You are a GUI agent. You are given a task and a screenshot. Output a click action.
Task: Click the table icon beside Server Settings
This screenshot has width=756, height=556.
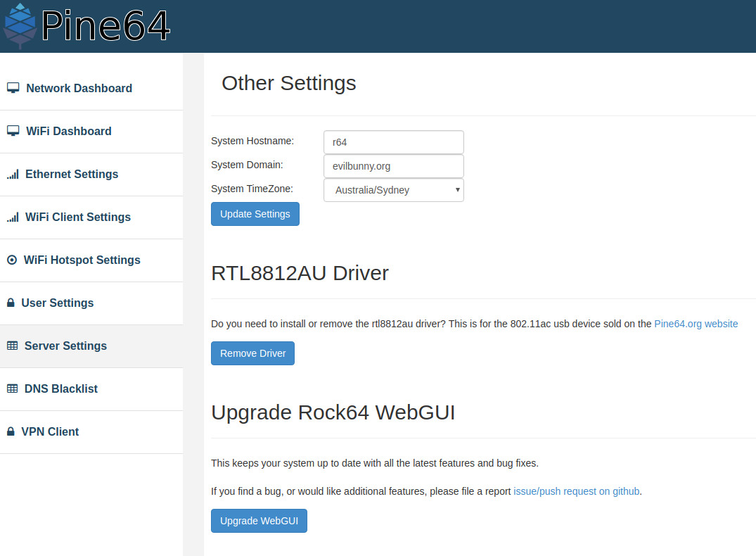(13, 346)
